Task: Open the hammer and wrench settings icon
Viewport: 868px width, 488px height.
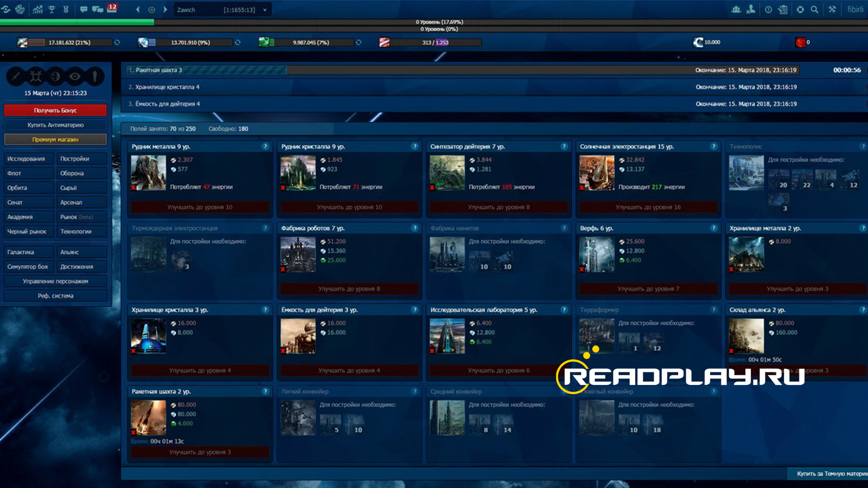Action: [x=832, y=9]
